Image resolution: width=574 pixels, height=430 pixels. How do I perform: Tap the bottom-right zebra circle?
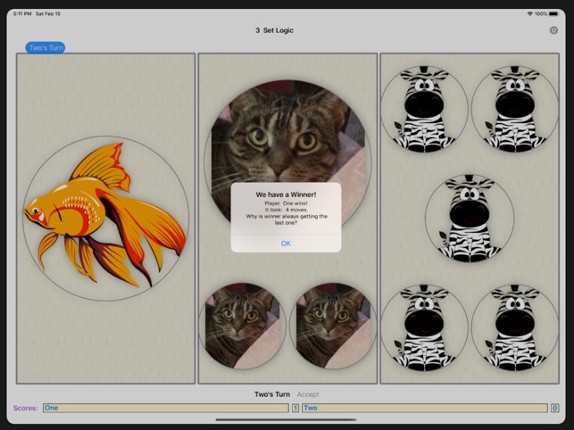point(515,328)
